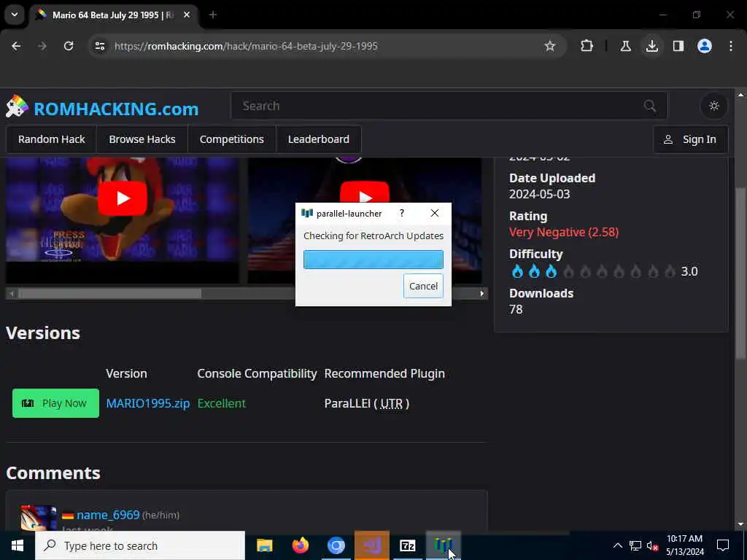Screen dimensions: 747x560
Task: Open the Chrome profile avatar
Action: 704,46
